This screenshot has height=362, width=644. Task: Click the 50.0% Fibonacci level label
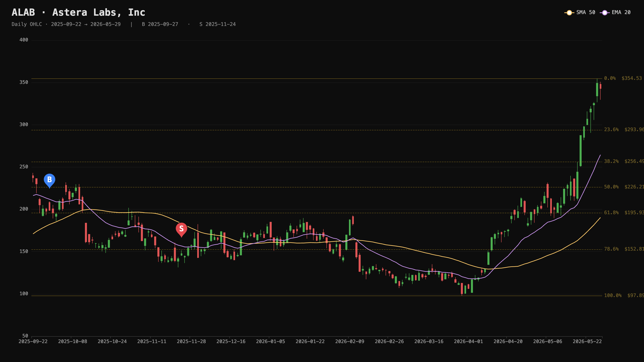click(612, 187)
